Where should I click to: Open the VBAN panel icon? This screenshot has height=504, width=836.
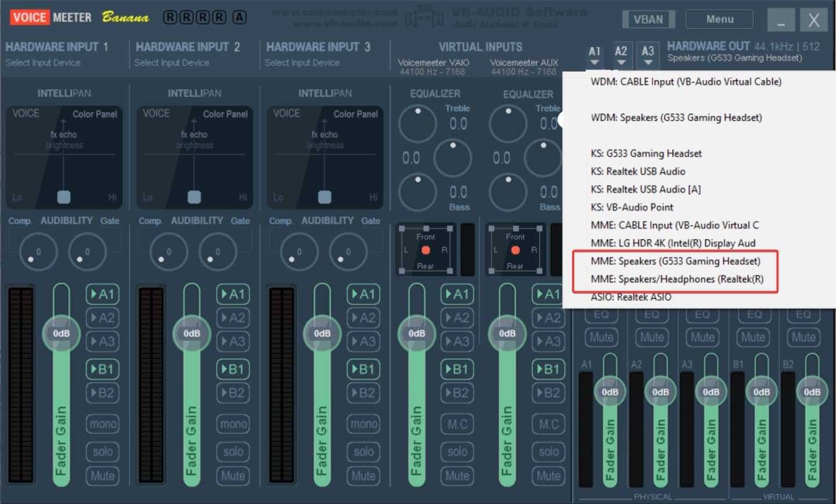click(648, 19)
